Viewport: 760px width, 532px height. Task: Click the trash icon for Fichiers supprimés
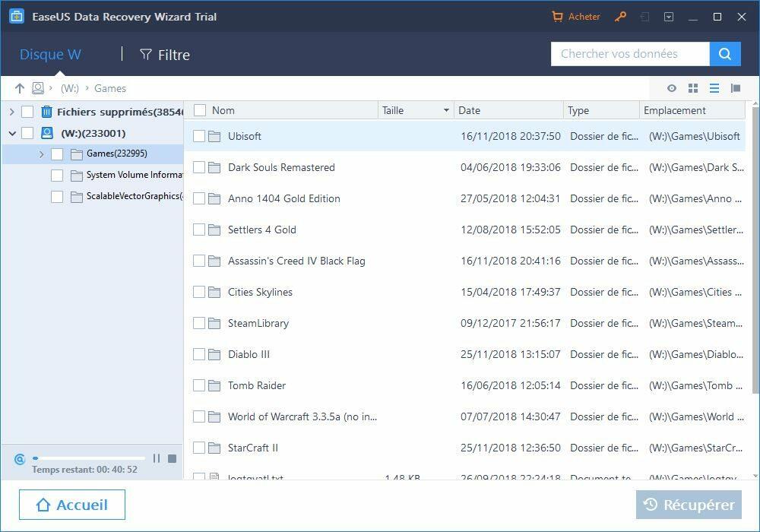click(46, 112)
